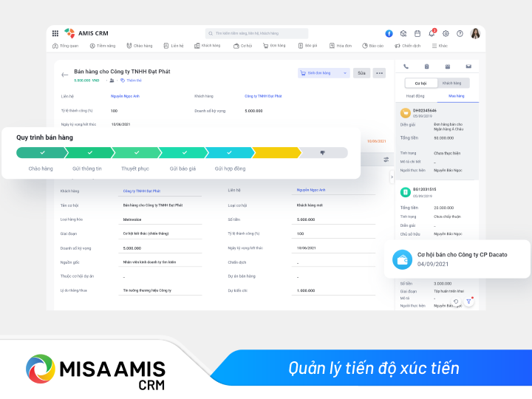Image resolution: width=532 pixels, height=399 pixels.
Task: Click the wallet icon on Dacato card
Action: click(x=403, y=259)
